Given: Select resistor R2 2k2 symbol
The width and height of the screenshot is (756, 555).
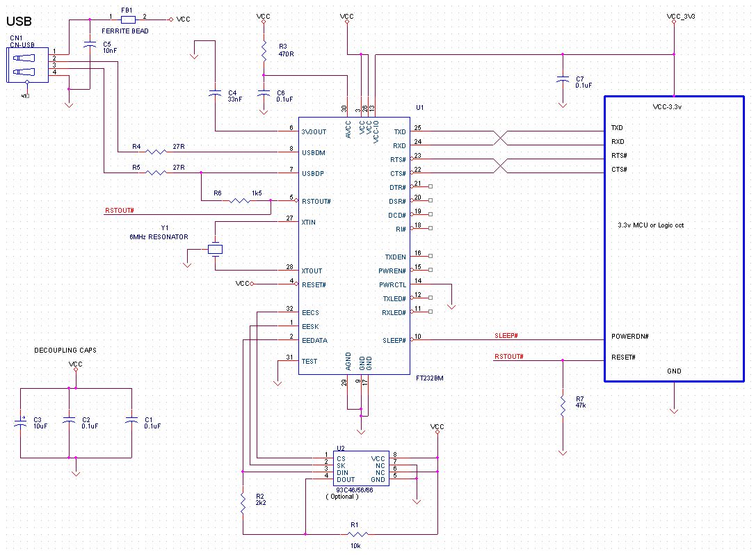Looking at the screenshot, I should tap(243, 503).
